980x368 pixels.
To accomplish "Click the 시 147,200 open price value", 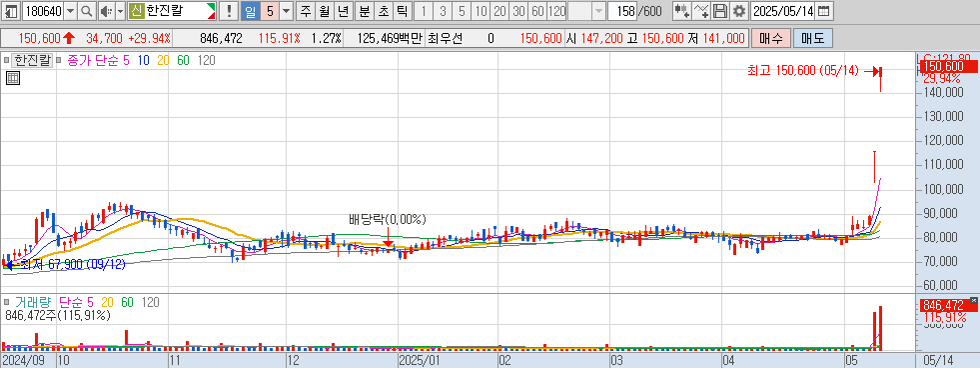I will point(594,38).
